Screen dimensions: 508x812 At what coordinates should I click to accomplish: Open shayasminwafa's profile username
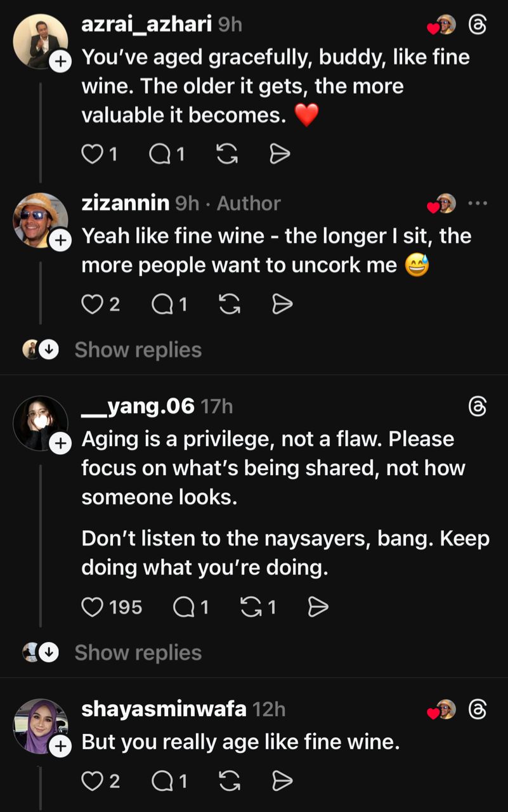pyautogui.click(x=164, y=709)
